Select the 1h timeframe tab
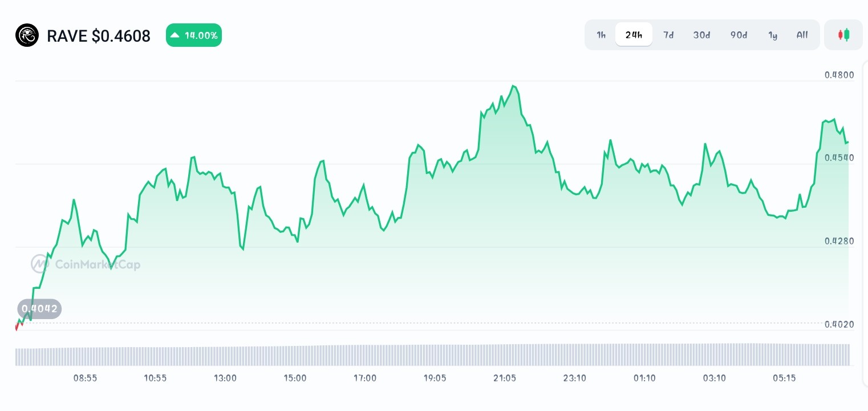The image size is (868, 411). (x=601, y=35)
